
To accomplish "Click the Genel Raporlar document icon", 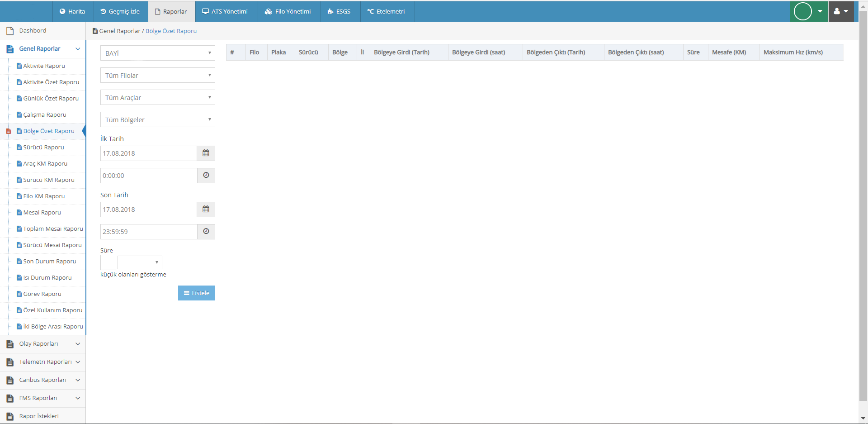I will pos(10,49).
